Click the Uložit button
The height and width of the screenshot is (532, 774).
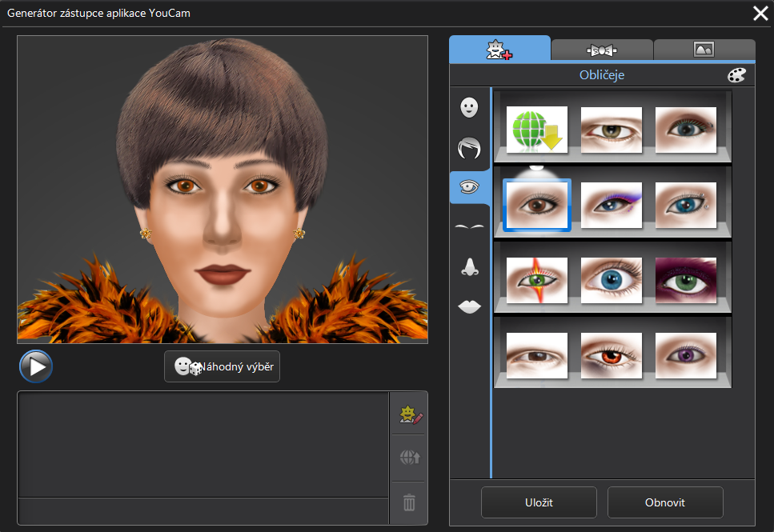(539, 502)
